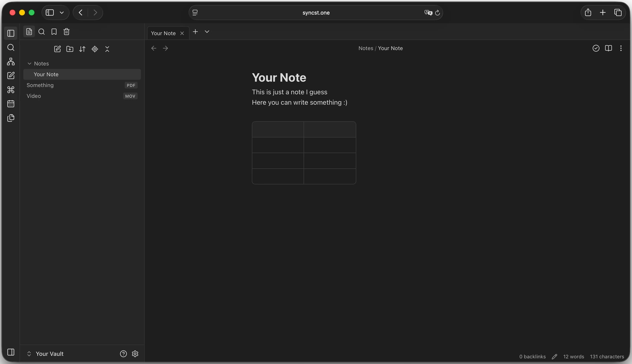Navigate forward in note history
The width and height of the screenshot is (632, 364).
[x=165, y=48]
